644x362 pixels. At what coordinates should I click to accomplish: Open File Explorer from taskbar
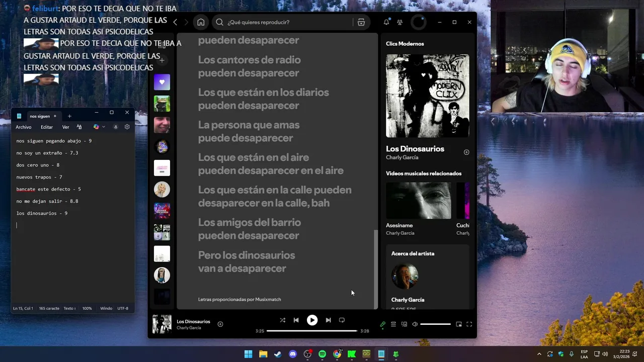coord(263,354)
